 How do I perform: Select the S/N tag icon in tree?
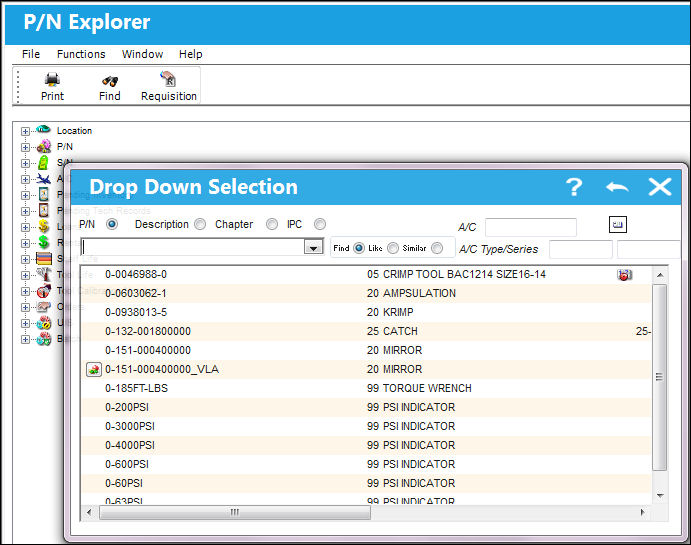[43, 163]
